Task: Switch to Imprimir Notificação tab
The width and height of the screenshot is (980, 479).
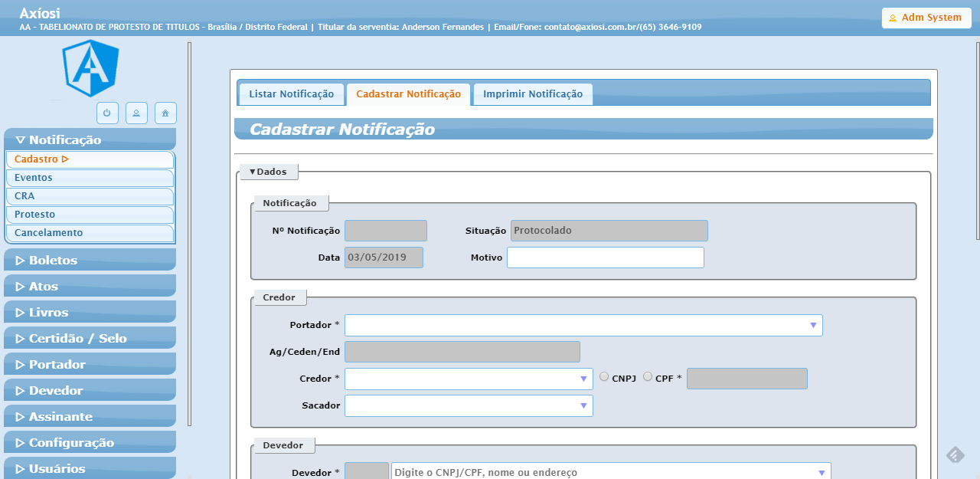Action: 532,94
